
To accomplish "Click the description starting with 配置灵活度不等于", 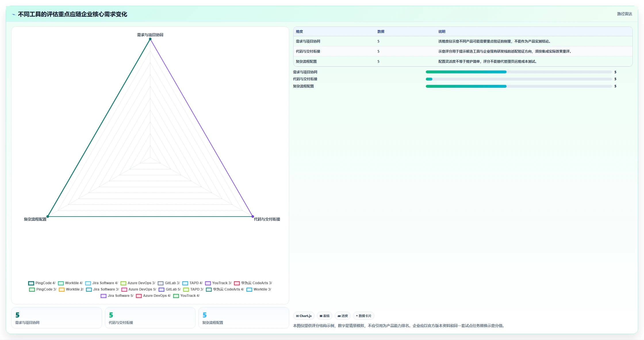I will 488,62.
